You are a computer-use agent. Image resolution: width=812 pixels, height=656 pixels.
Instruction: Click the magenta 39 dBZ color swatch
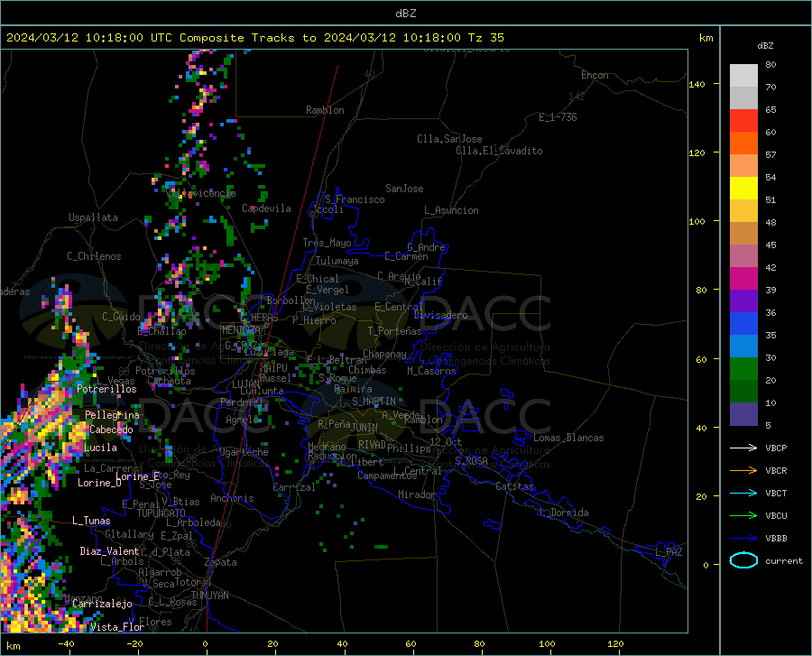click(x=743, y=279)
